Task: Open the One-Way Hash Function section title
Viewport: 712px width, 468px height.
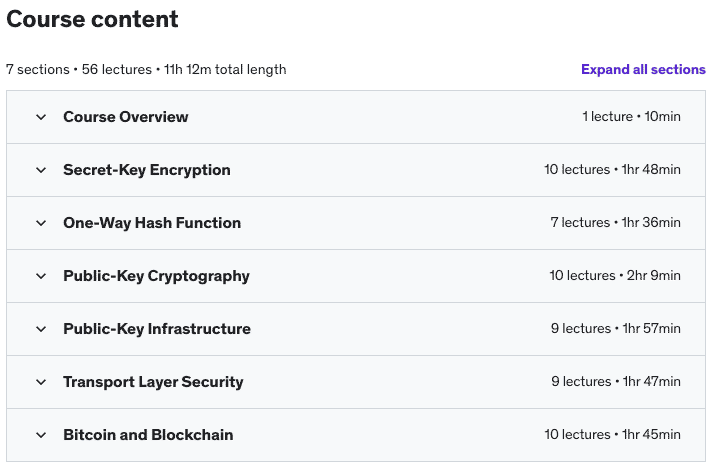Action: pyautogui.click(x=152, y=223)
